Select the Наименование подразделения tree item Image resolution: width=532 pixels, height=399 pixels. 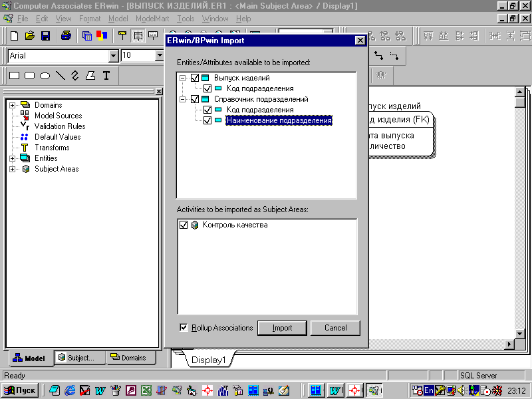point(279,120)
